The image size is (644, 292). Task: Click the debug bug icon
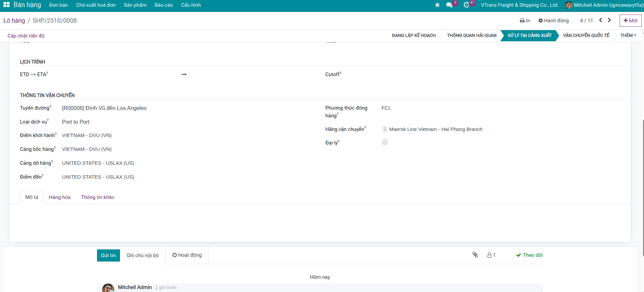pos(437,5)
